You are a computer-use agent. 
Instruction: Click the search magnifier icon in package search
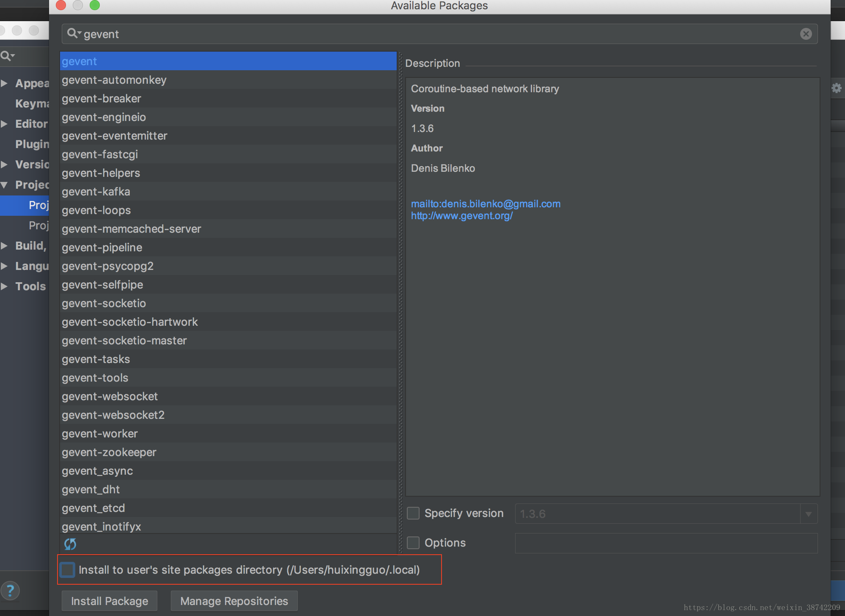tap(73, 33)
